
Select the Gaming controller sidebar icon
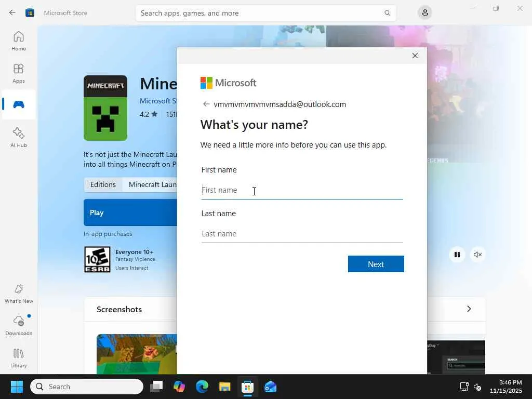click(x=19, y=104)
